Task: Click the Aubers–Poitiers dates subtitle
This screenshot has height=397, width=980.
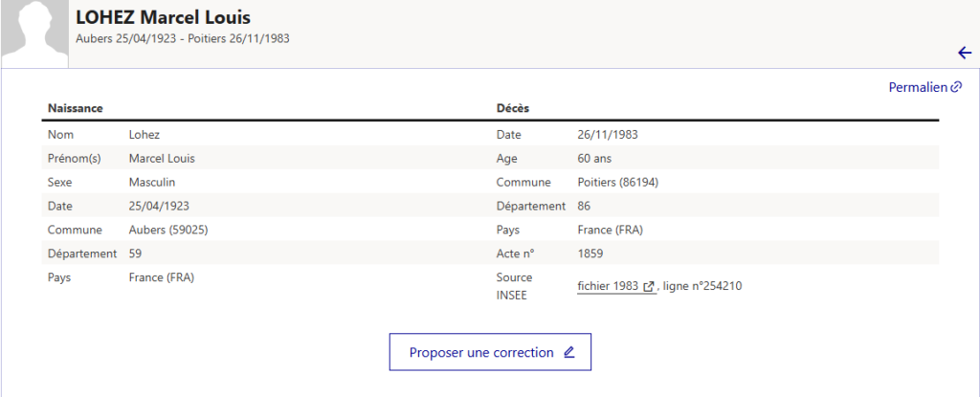Action: coord(182,39)
